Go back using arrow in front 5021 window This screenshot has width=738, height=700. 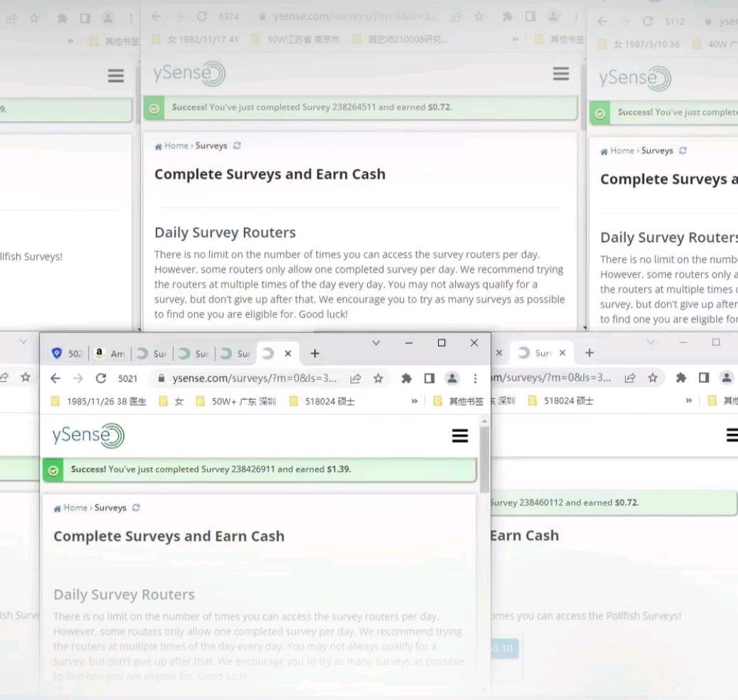55,378
